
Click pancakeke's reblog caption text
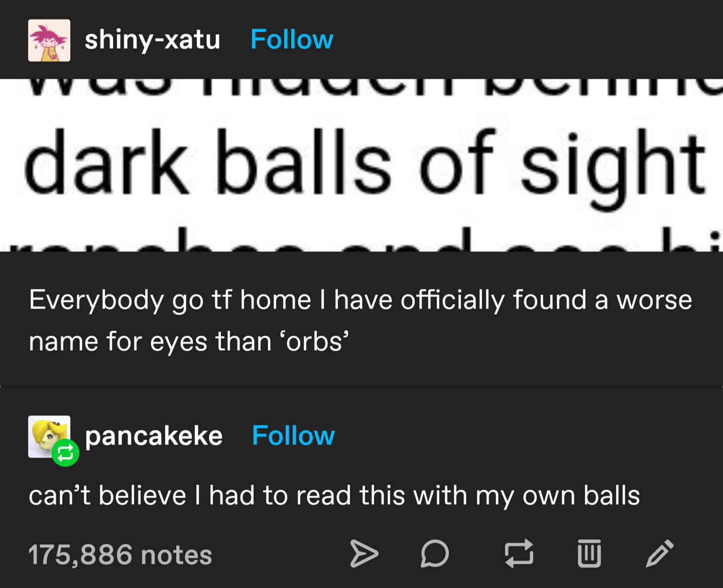coord(334,495)
